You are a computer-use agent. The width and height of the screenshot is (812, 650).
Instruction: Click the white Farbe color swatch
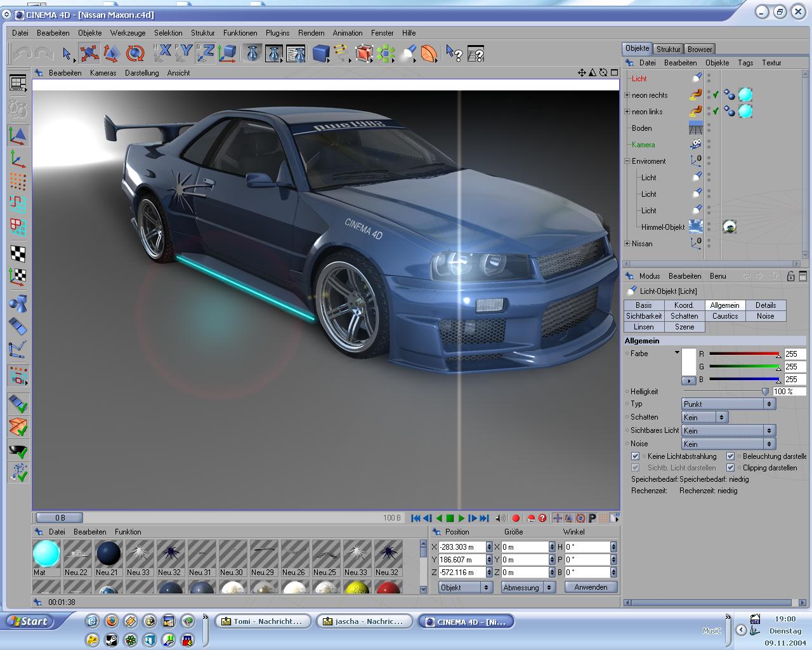689,362
